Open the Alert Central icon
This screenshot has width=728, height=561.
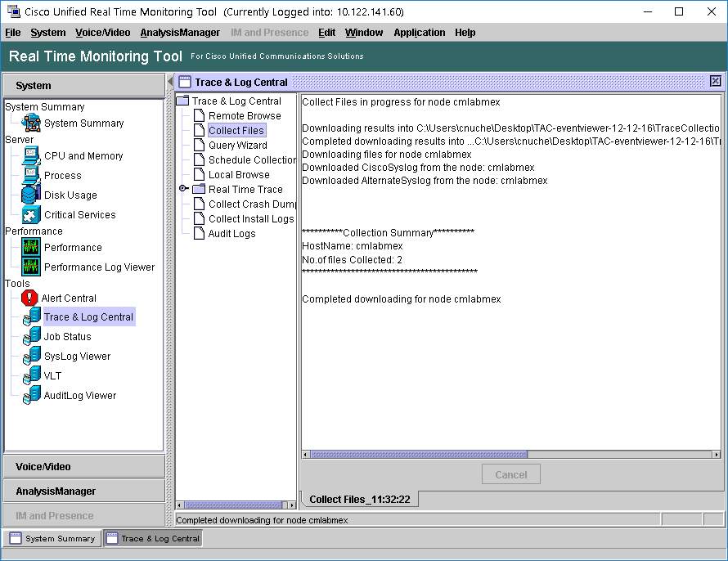pyautogui.click(x=29, y=298)
